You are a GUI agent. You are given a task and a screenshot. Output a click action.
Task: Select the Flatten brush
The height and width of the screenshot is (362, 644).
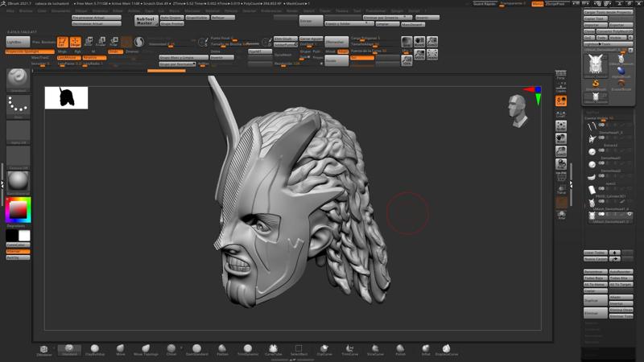[222, 350]
